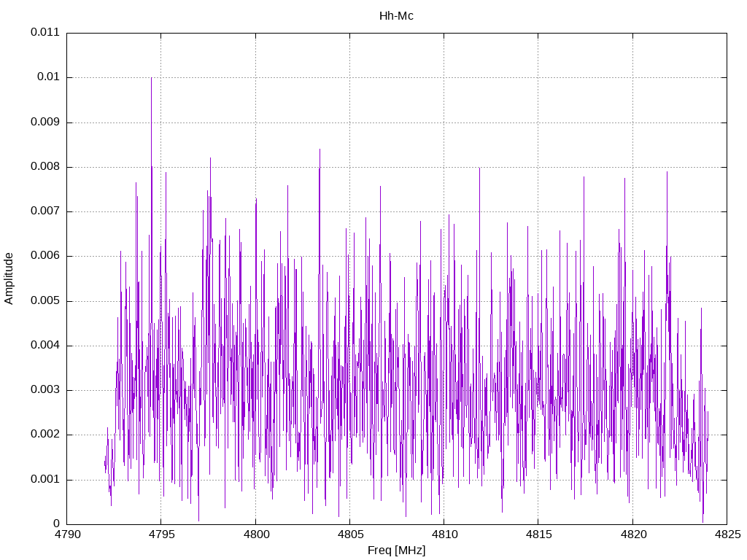Viewport: 747px width, 560px height.
Task: Click the Amplitude axis label
Action: point(9,279)
